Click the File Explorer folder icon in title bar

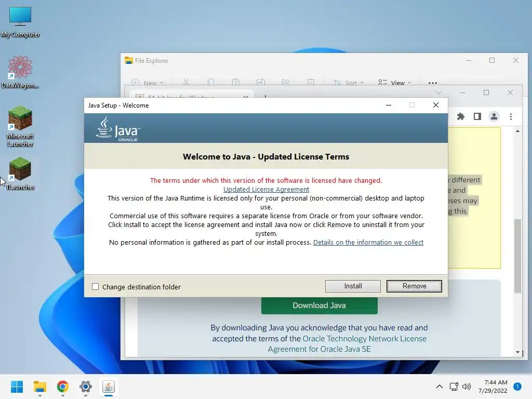[129, 61]
